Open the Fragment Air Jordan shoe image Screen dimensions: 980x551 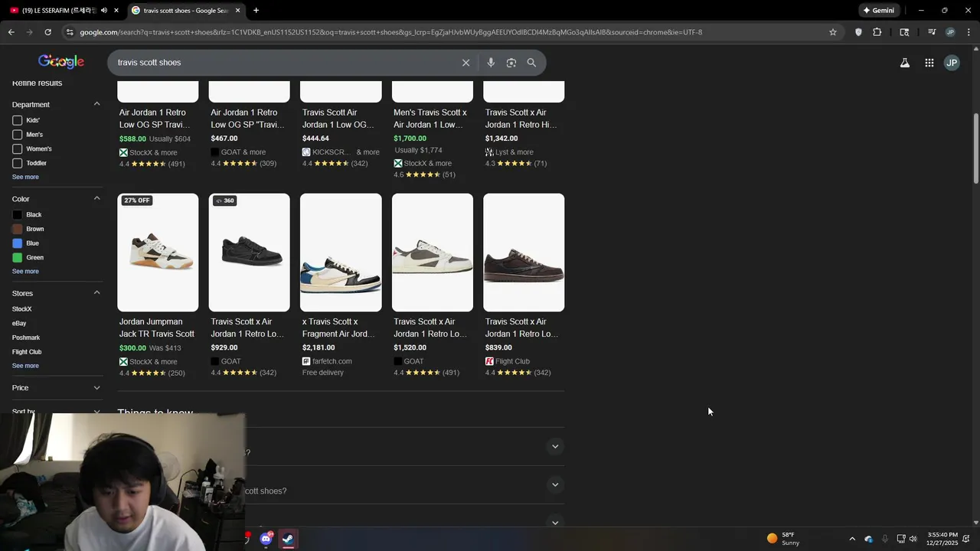click(x=341, y=253)
